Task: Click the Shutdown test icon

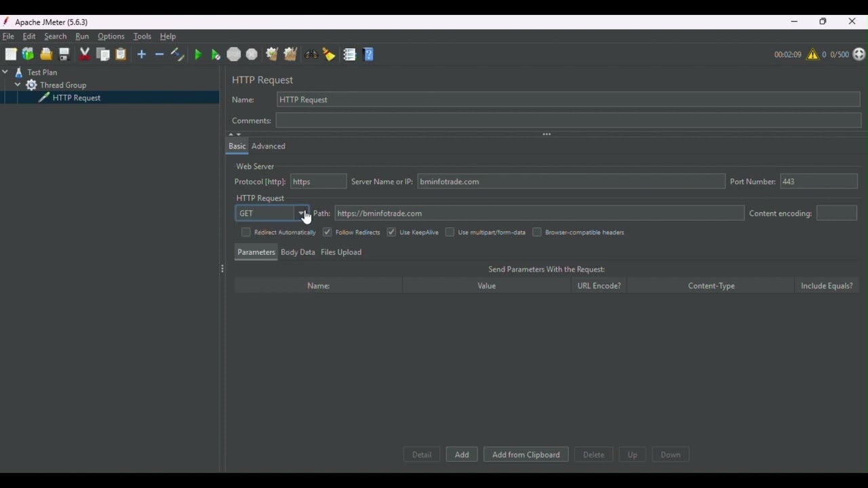Action: [x=252, y=54]
